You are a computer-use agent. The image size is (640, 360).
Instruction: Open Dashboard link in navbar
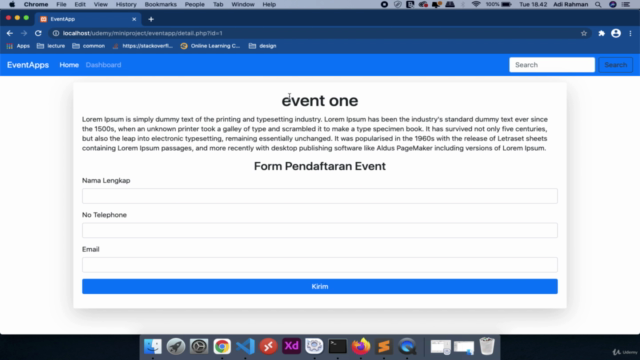103,65
